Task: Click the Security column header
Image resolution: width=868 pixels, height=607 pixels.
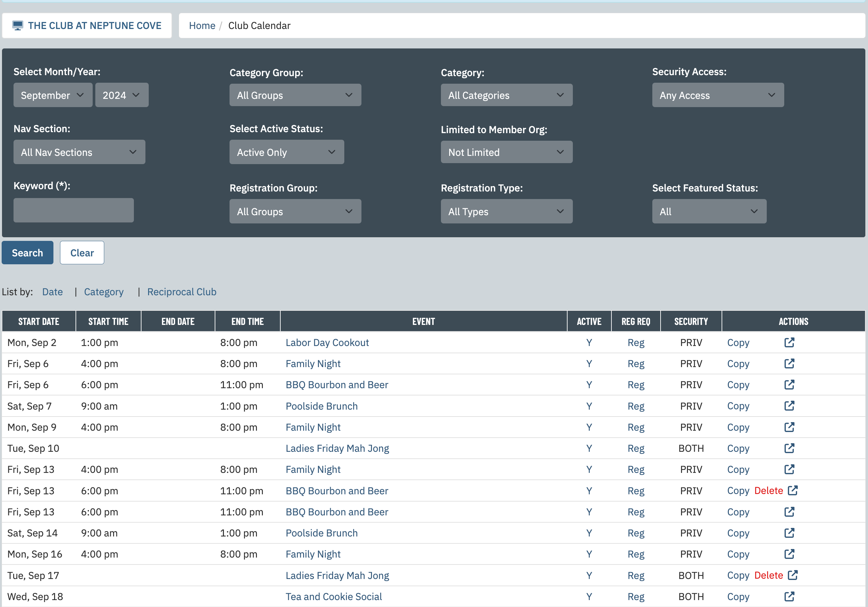Action: click(x=691, y=321)
